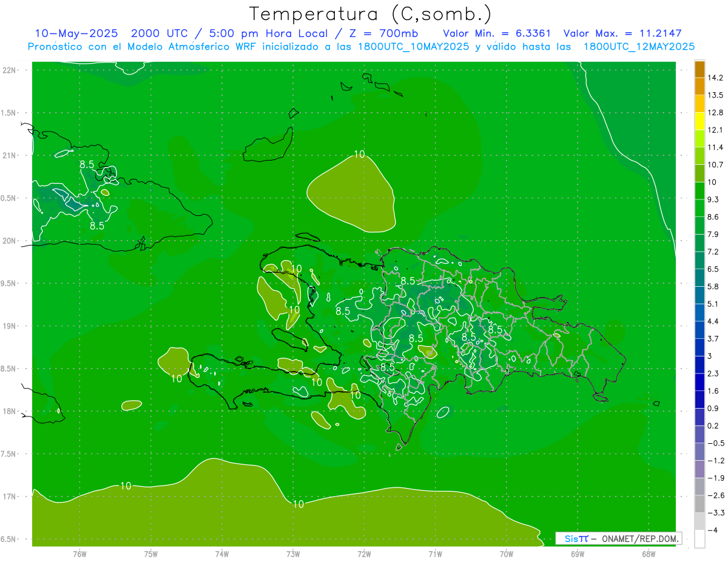Viewport: 728px width, 562px height.
Task: Click the '10.7' legend value
Action: click(716, 165)
